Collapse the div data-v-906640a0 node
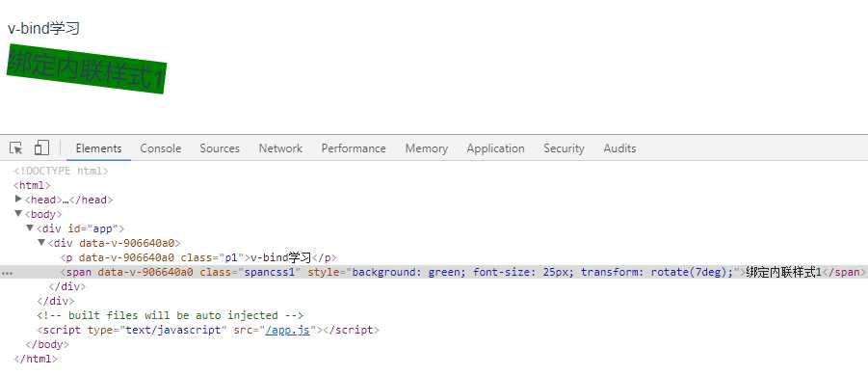868x375 pixels. (x=41, y=242)
